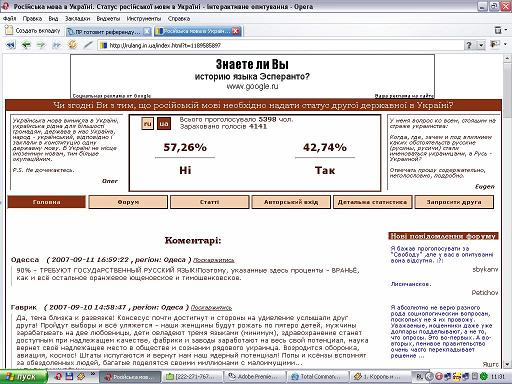This screenshot has height=384, width=512.
Task: Expand the search engine dropdown arrow
Action: pos(481,45)
